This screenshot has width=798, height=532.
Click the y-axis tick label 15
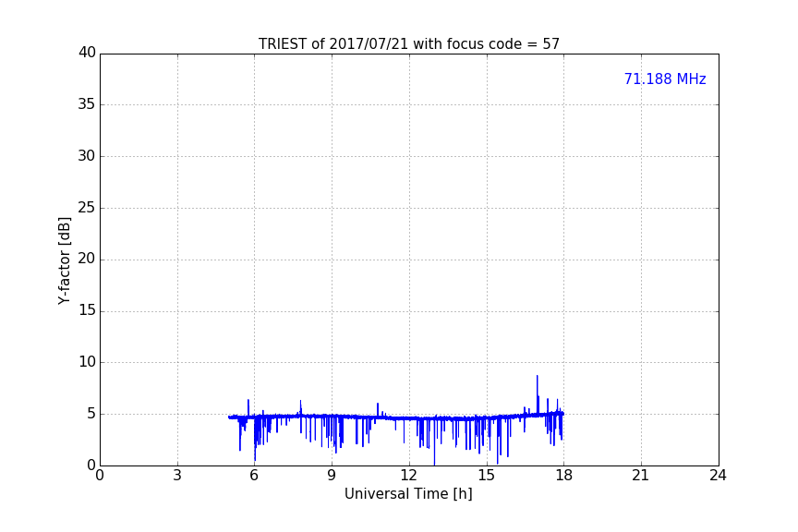(x=87, y=310)
